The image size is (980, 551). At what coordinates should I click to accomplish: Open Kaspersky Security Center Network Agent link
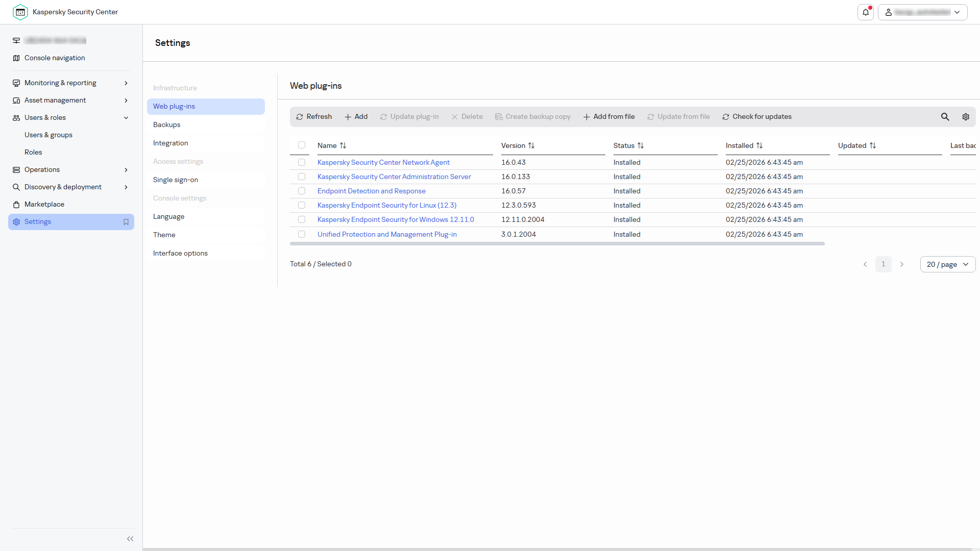(383, 162)
